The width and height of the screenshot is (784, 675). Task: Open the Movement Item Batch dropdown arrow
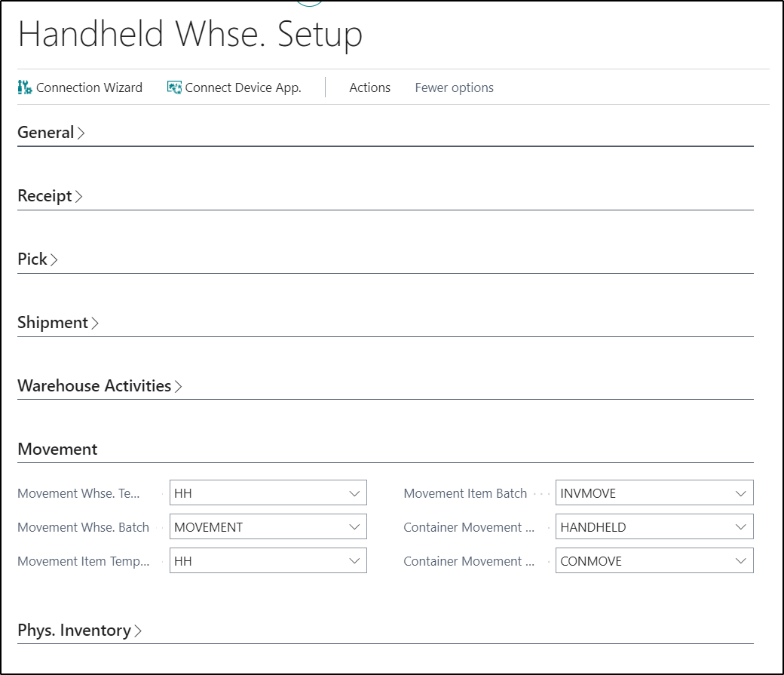click(741, 493)
